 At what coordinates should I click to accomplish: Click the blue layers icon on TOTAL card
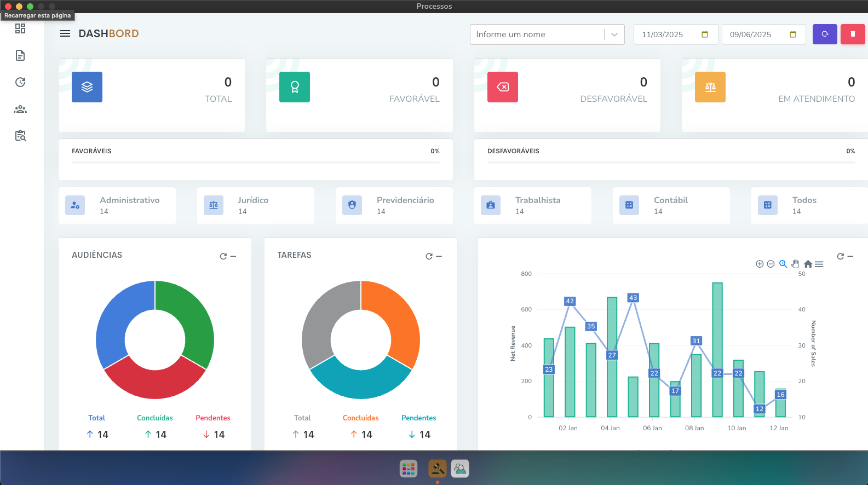(87, 87)
